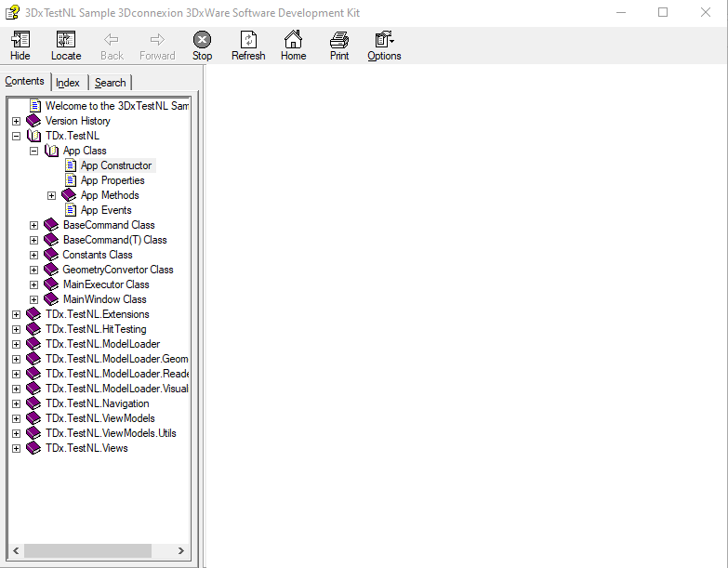Click the Stop toolbar icon
Screen dimensions: 728x568
click(202, 46)
